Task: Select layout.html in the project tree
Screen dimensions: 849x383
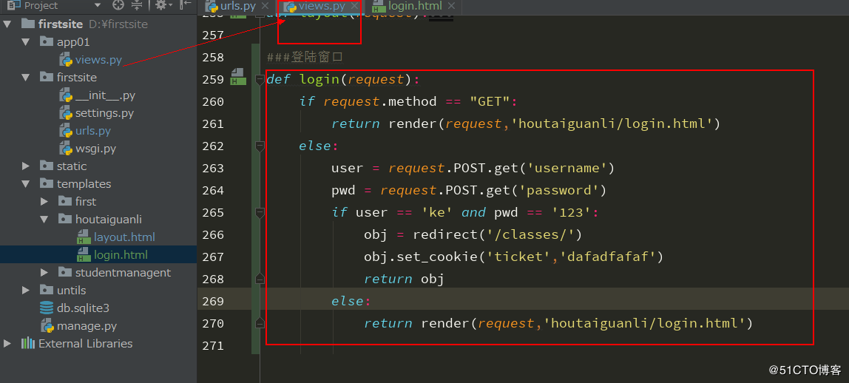Action: pos(124,237)
